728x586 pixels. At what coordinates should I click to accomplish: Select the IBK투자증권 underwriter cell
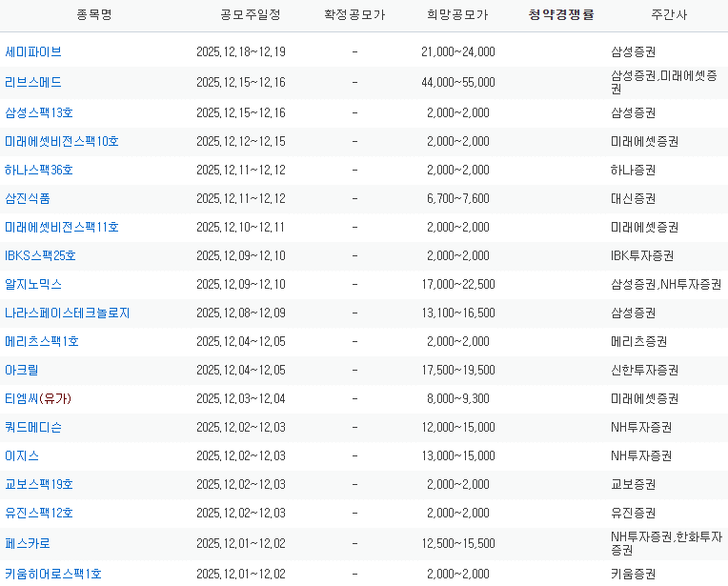pos(642,256)
